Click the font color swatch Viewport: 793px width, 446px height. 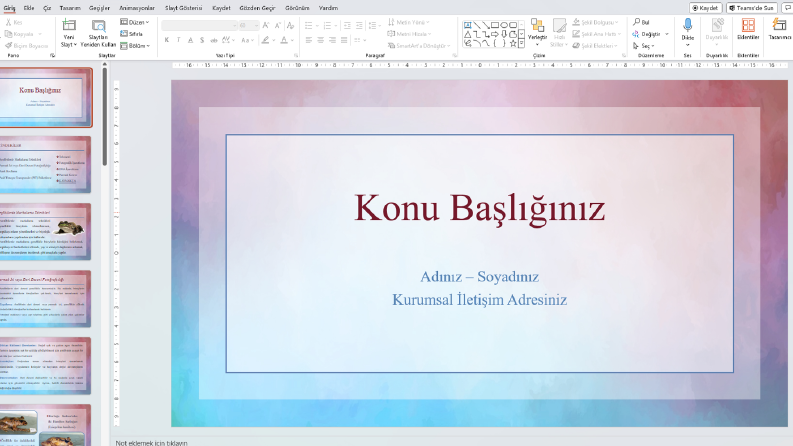click(x=284, y=40)
